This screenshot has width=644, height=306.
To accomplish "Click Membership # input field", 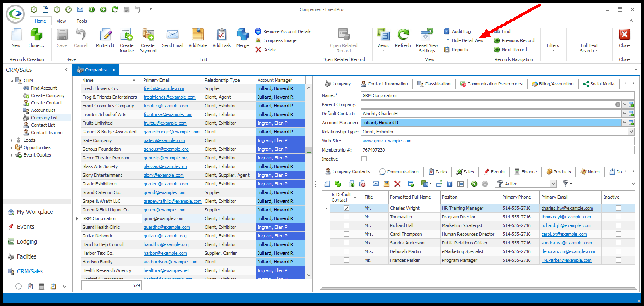I will click(x=498, y=150).
